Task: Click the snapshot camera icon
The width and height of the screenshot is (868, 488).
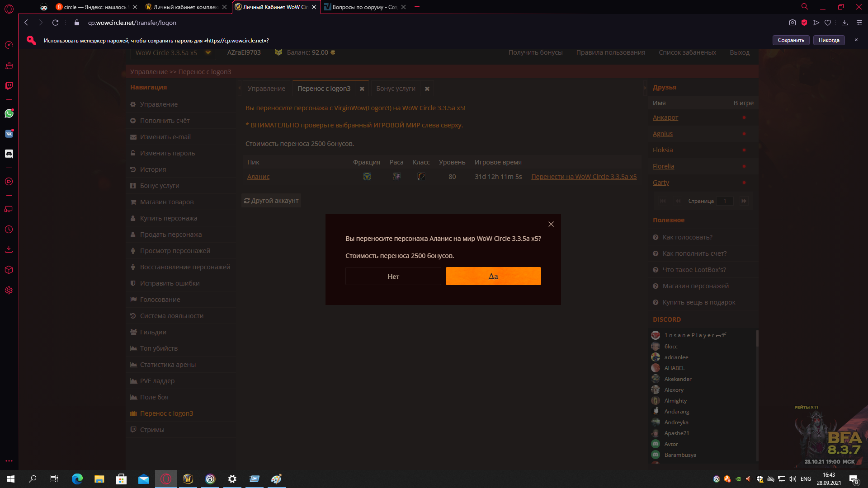Action: click(x=792, y=23)
